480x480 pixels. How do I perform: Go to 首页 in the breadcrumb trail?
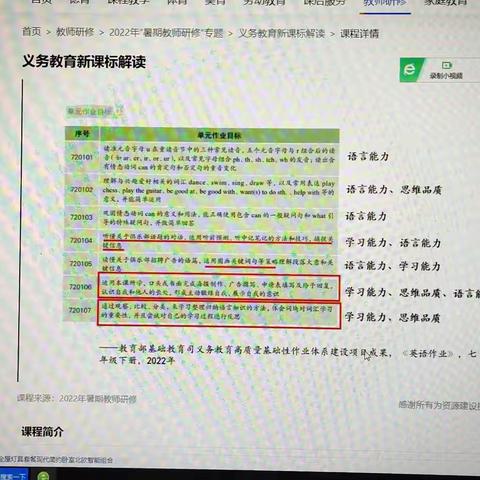point(31,32)
